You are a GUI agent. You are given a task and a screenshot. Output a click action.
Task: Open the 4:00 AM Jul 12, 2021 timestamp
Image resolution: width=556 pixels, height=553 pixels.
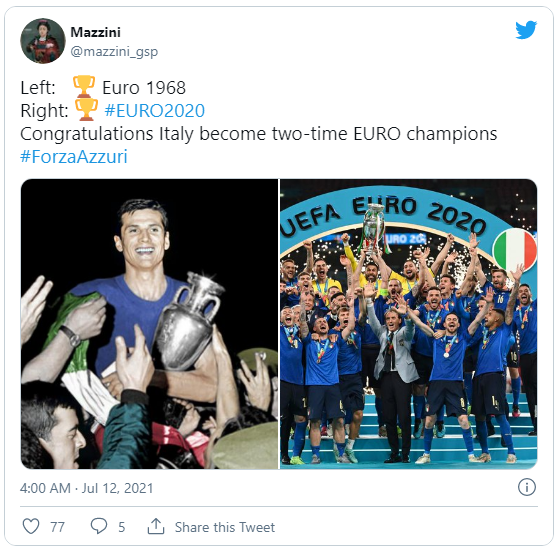click(x=87, y=488)
